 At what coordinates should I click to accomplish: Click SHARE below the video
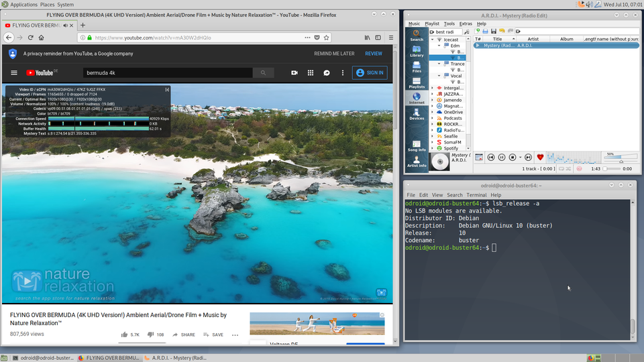click(184, 335)
